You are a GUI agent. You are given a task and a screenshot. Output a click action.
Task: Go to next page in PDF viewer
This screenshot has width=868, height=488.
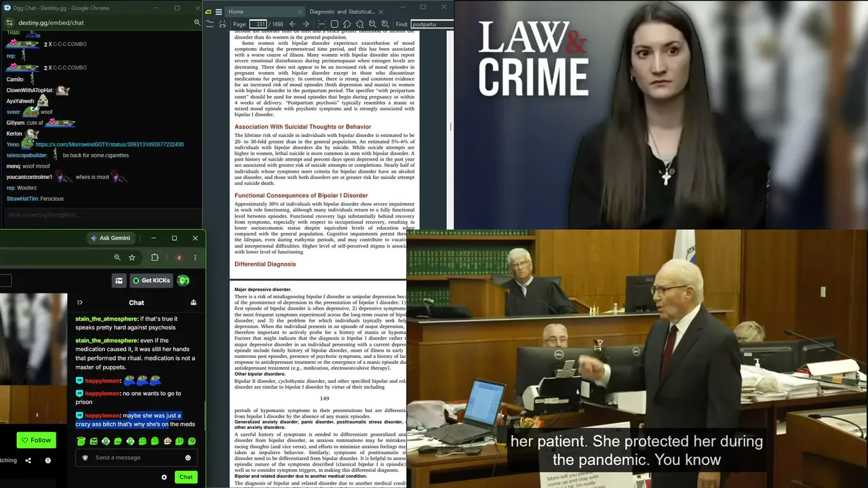click(306, 24)
